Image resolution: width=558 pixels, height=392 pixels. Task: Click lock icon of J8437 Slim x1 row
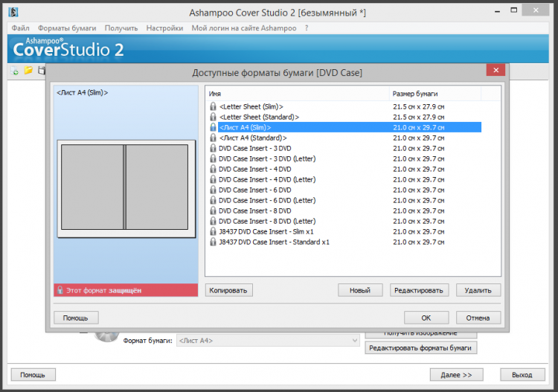pos(213,231)
